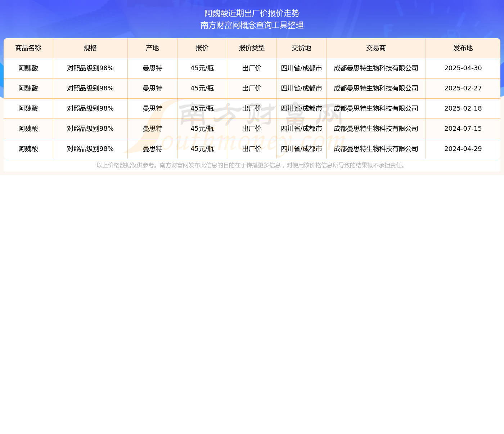The image size is (504, 434).
Task: Click the 发布地 column header
Action: click(463, 48)
